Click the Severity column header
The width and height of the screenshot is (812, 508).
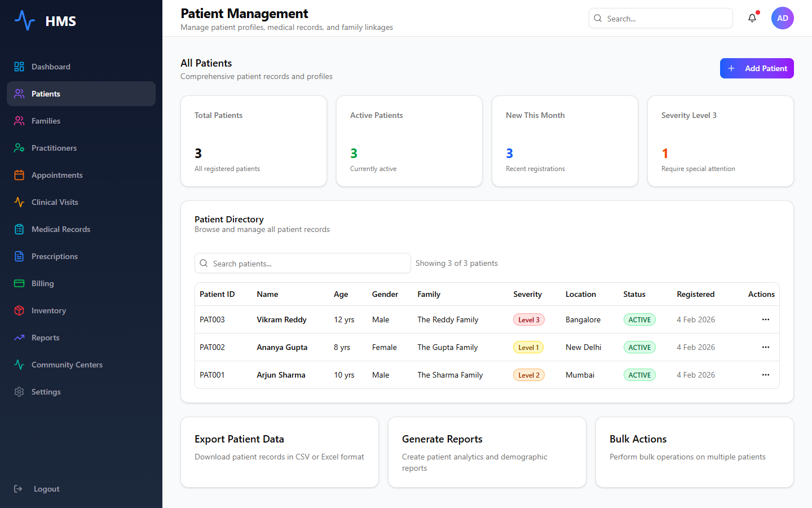tap(527, 294)
